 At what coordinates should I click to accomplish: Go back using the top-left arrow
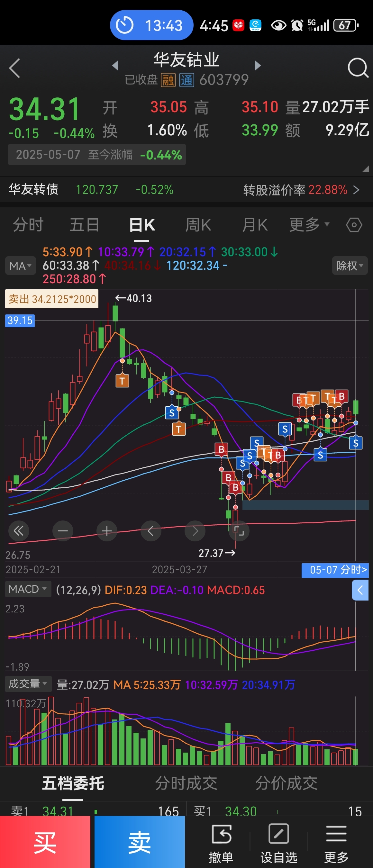point(15,68)
